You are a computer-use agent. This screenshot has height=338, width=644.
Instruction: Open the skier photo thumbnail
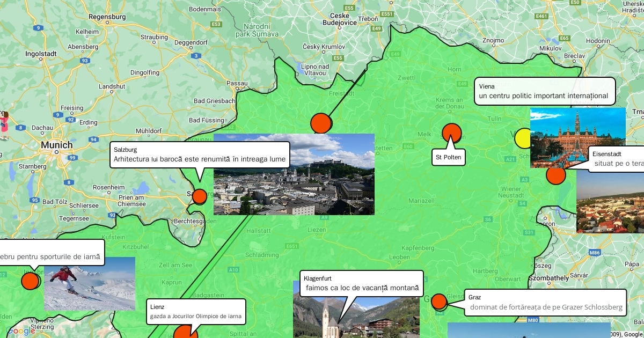coord(90,284)
